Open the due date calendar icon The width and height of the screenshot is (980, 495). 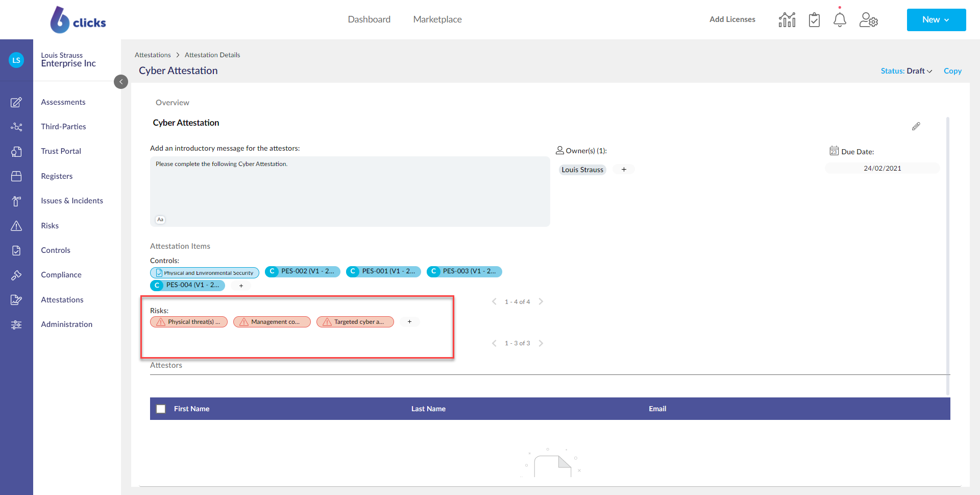pos(834,151)
